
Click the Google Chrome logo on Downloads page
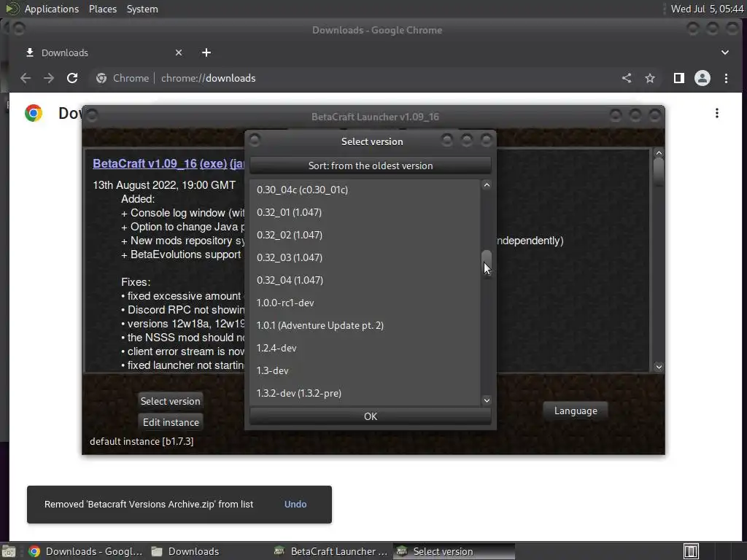[x=34, y=113]
